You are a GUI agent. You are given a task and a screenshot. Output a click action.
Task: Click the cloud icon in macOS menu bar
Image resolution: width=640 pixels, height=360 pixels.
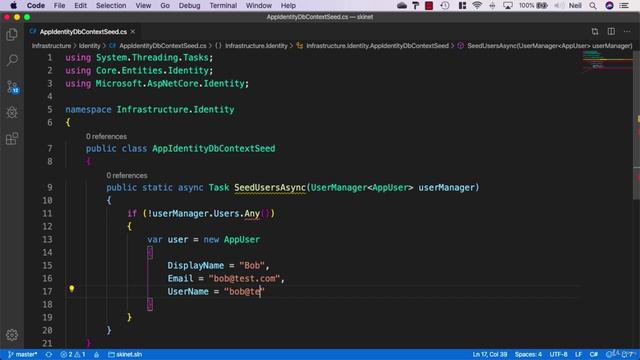pos(402,5)
